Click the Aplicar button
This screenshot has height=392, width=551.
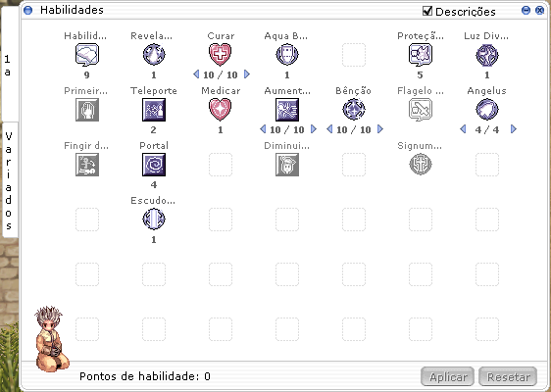point(448,377)
